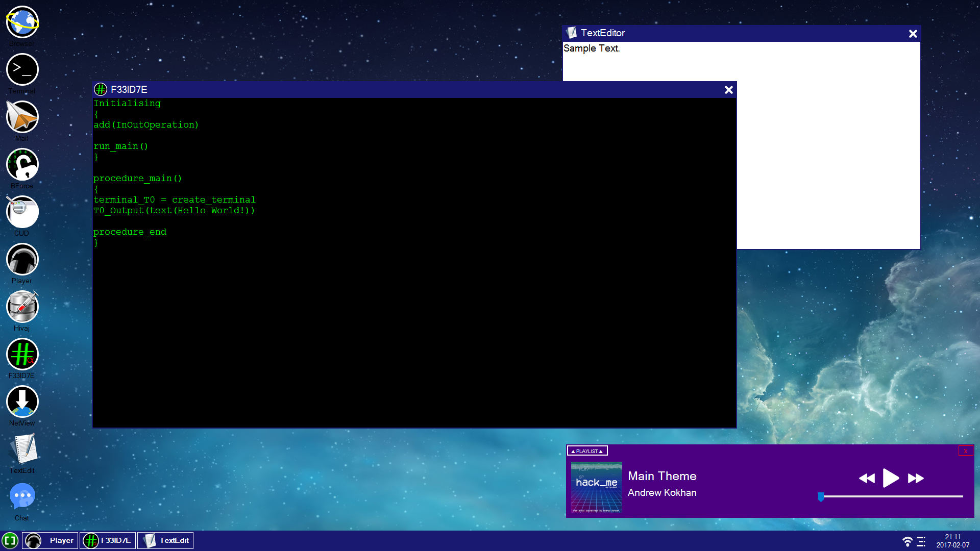
Task: Launch the Terminal application
Action: [x=22, y=69]
